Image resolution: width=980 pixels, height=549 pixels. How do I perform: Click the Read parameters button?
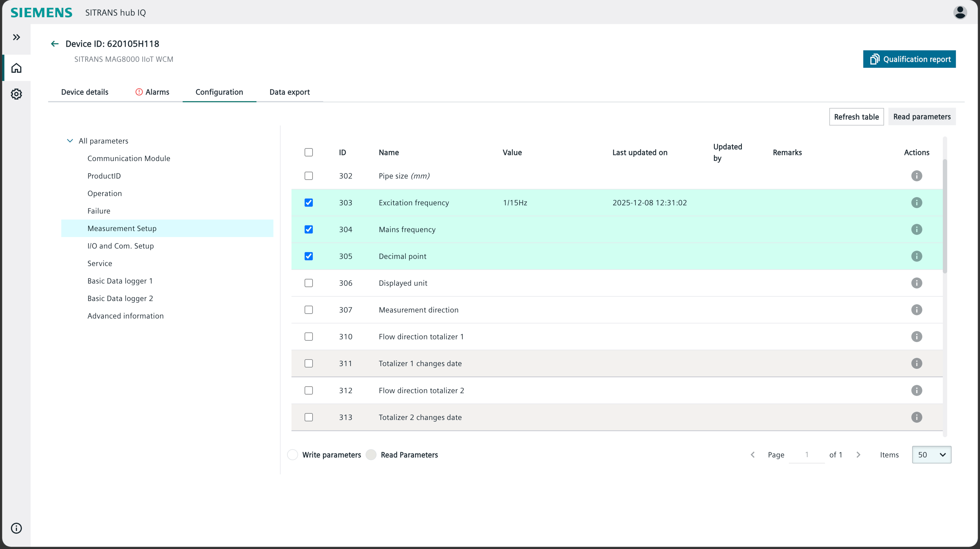922,117
